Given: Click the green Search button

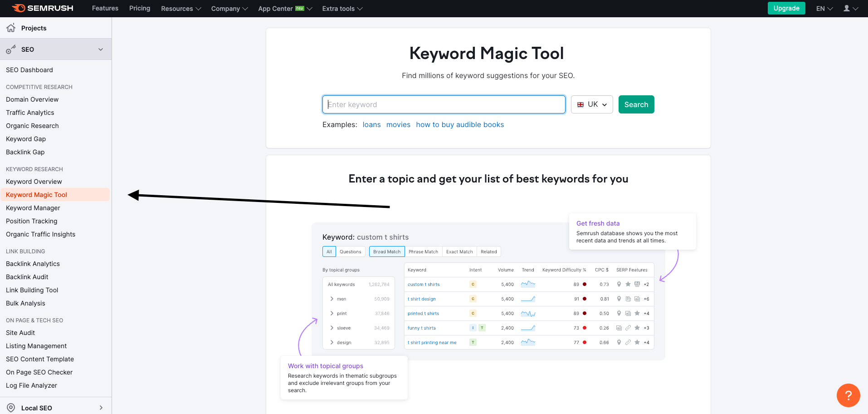Looking at the screenshot, I should point(636,104).
